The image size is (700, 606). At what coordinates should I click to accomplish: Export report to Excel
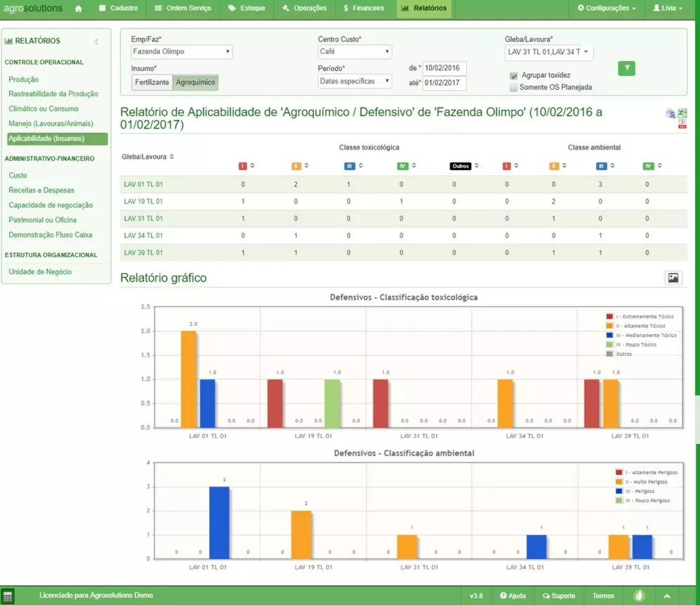[x=682, y=113]
